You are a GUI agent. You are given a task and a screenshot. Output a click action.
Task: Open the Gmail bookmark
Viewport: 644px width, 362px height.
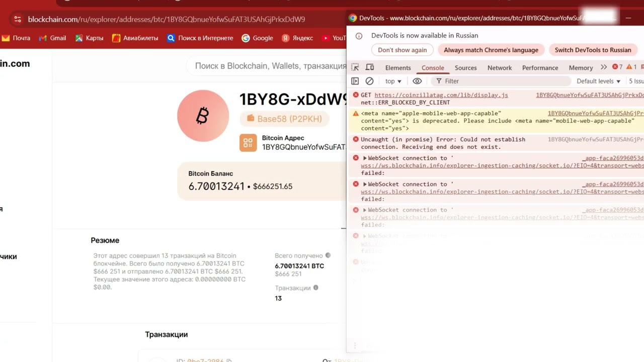(52, 38)
